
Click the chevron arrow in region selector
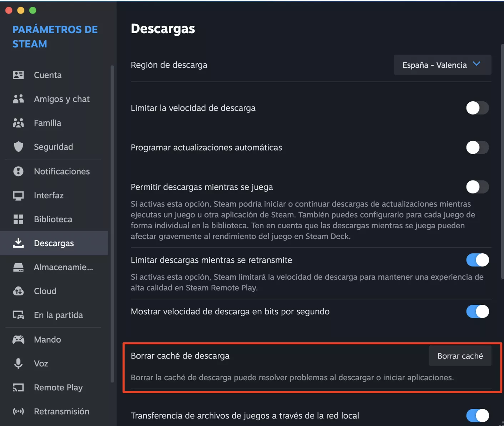tap(477, 64)
